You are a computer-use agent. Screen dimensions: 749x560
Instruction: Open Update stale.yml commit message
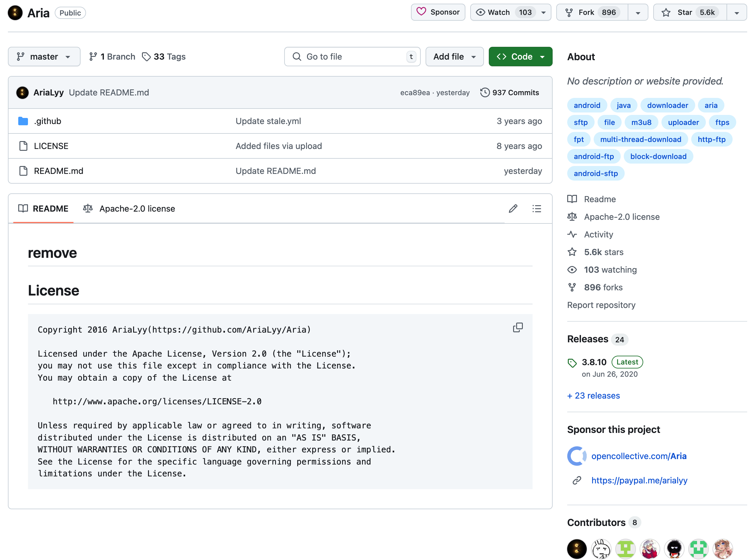pyautogui.click(x=268, y=121)
